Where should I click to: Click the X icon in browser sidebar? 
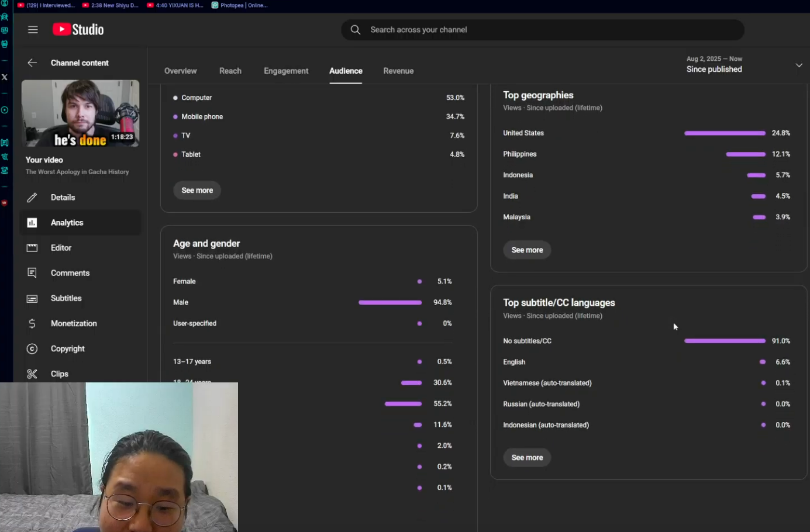pyautogui.click(x=5, y=77)
